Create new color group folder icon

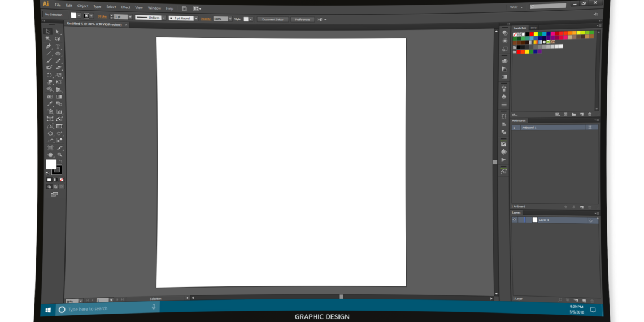click(x=574, y=114)
